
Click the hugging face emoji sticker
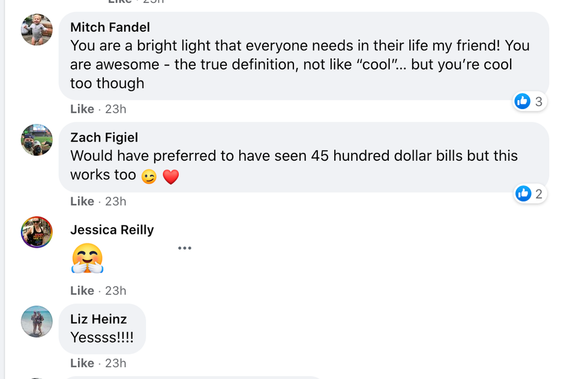(x=88, y=258)
